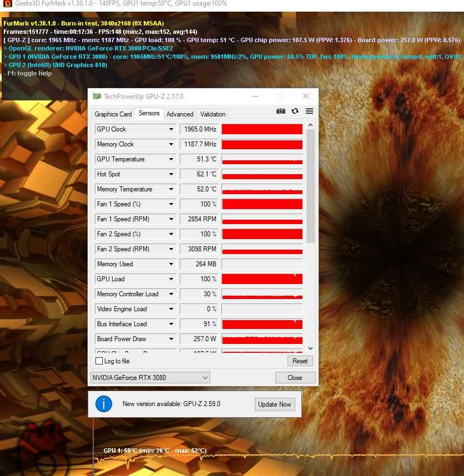Open the Validation tab
The image size is (464, 476).
(x=213, y=114)
